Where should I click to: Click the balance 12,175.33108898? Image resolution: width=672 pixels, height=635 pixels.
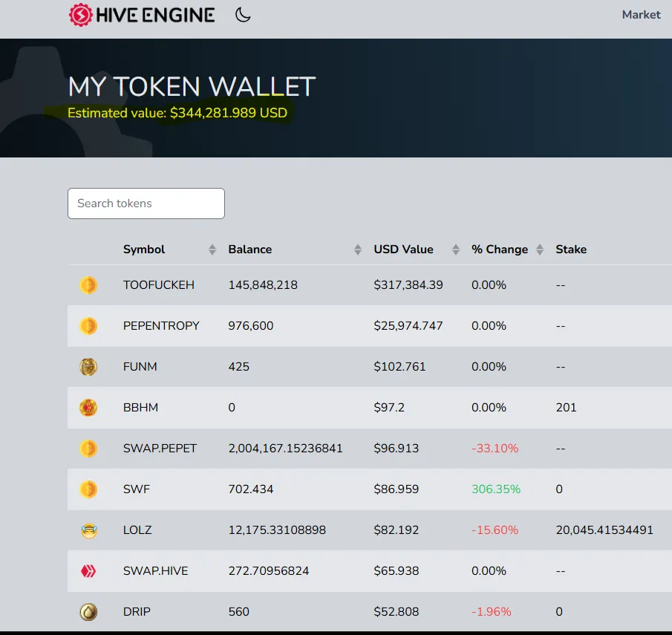(277, 530)
